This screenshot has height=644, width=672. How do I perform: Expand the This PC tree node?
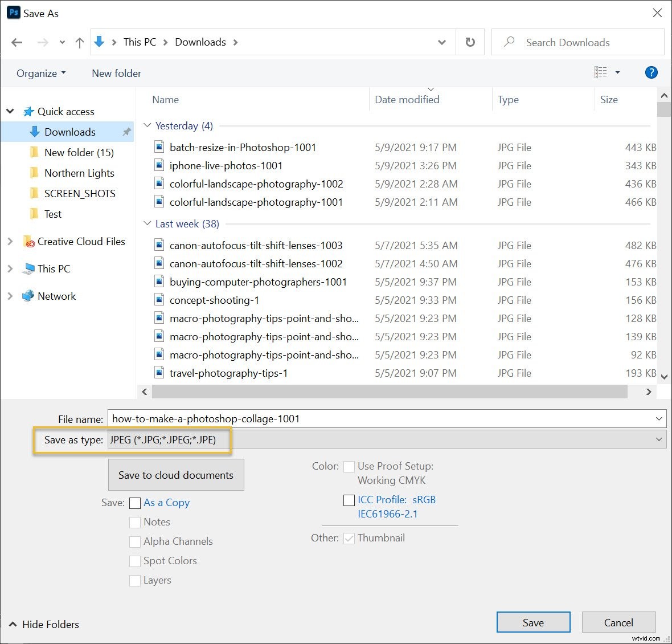coord(10,269)
